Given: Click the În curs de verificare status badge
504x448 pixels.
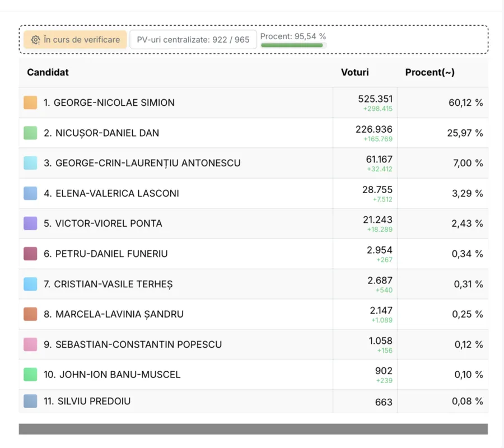Looking at the screenshot, I should tap(75, 40).
